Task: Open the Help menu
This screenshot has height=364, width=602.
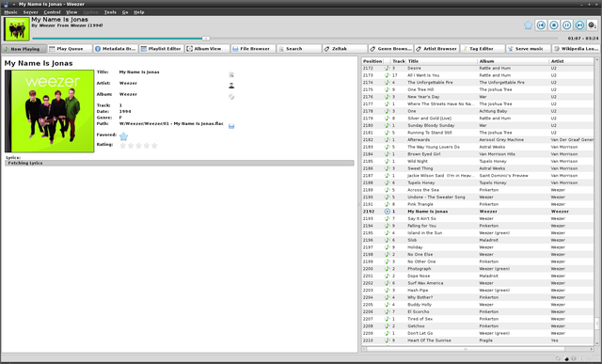Action: click(x=139, y=12)
